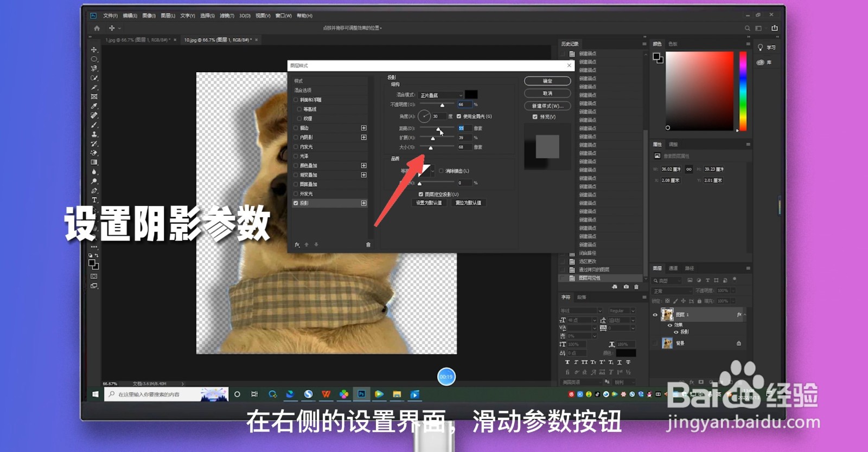Click the 不透明度 slider track
The height and width of the screenshot is (452, 868).
click(x=437, y=103)
